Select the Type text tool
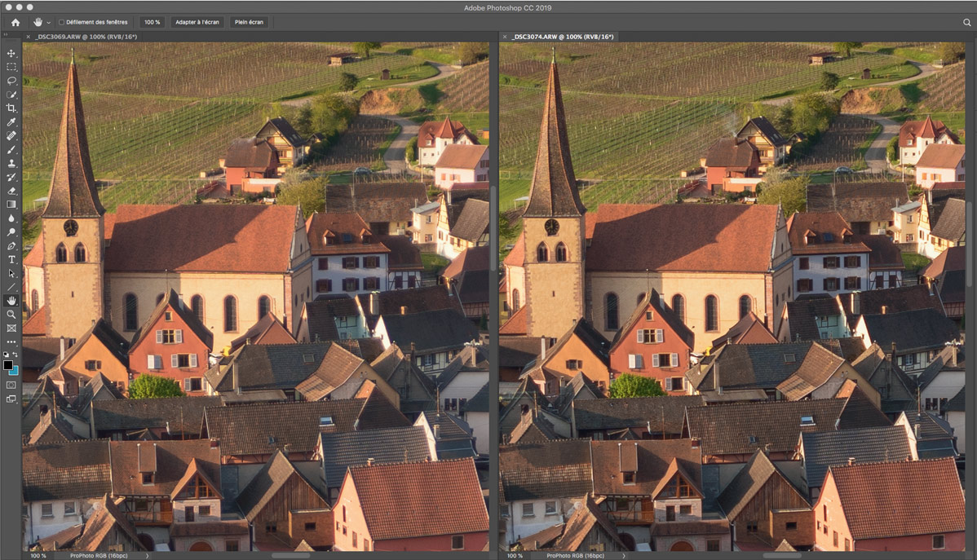This screenshot has width=977, height=560. pos(11,259)
